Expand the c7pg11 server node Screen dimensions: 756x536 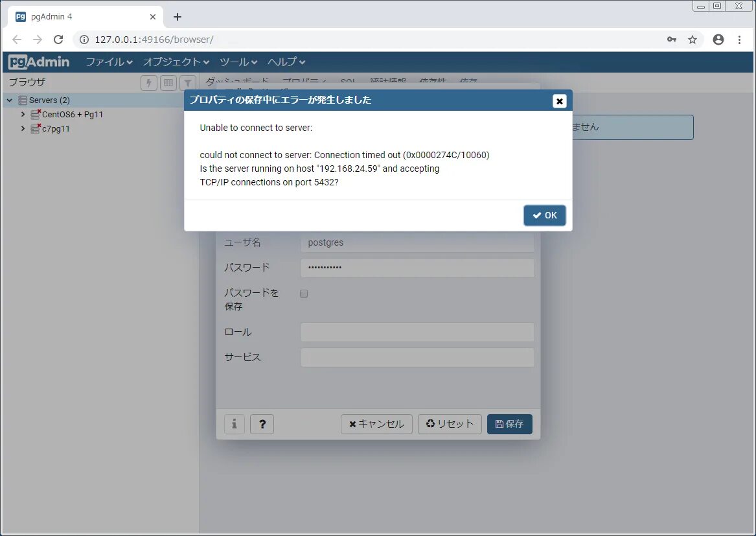23,128
